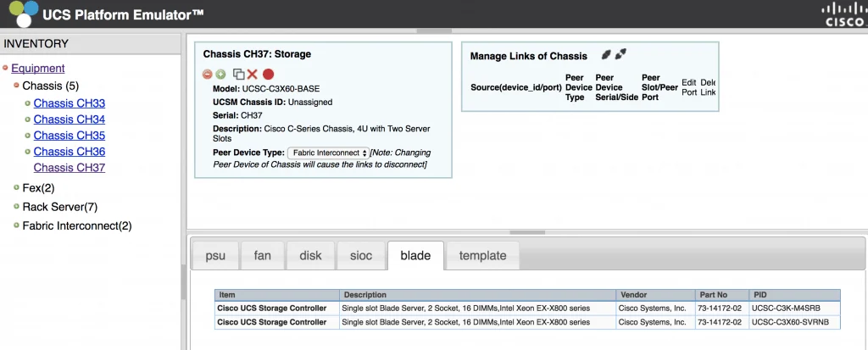Click the PID column header
The width and height of the screenshot is (868, 350).
click(794, 295)
